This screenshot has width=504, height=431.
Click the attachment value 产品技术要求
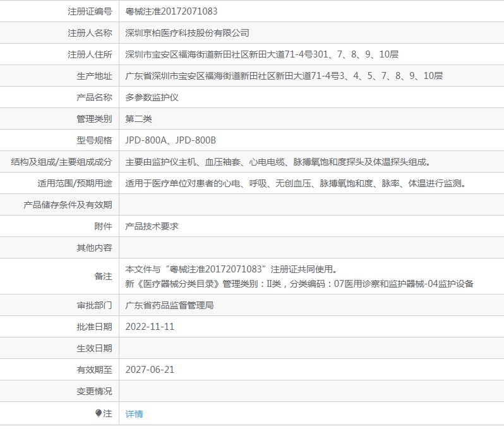point(152,226)
